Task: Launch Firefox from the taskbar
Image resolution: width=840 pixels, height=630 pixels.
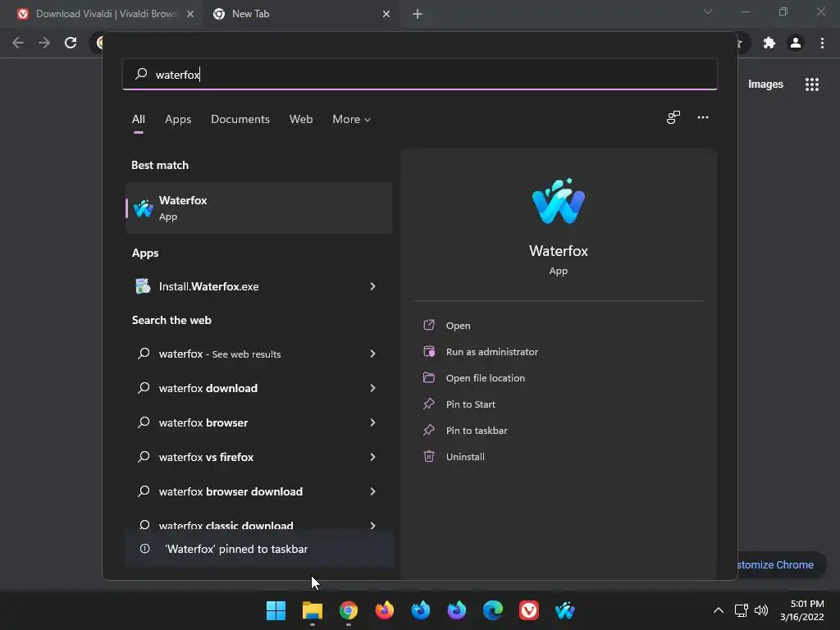Action: [x=385, y=610]
